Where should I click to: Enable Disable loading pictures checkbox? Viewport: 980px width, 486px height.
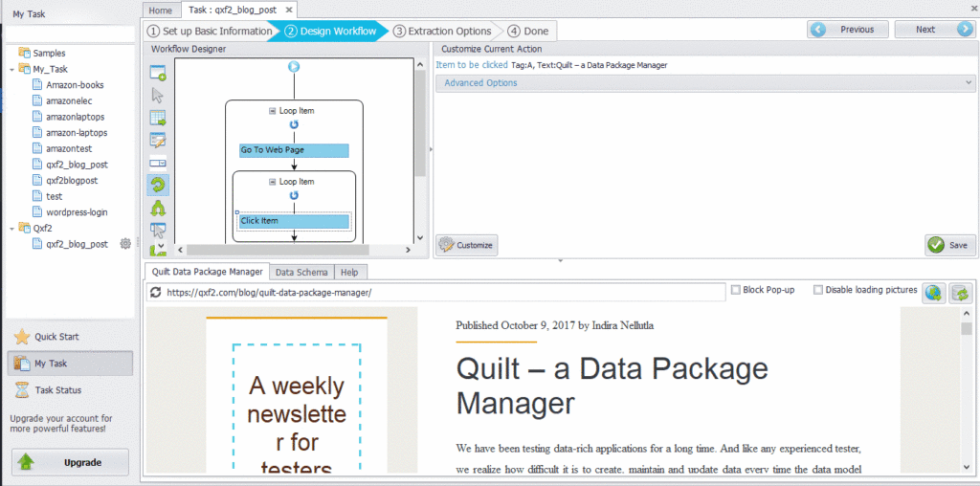[818, 290]
